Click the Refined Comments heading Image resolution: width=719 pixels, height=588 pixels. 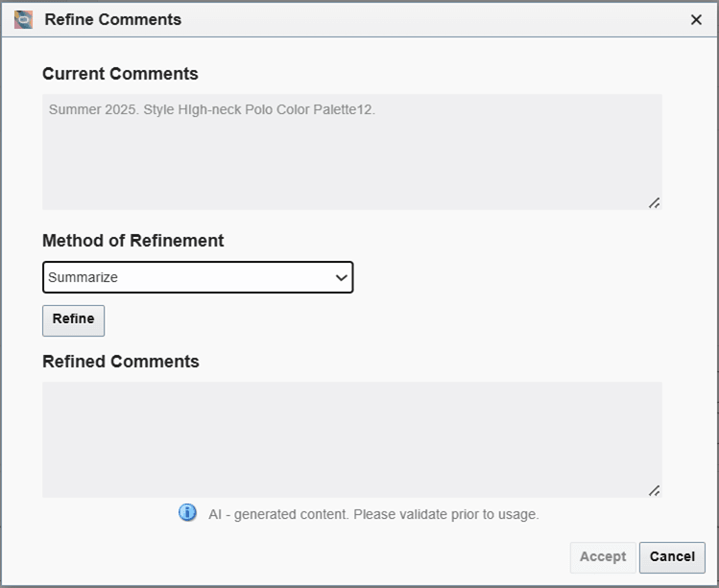point(121,362)
